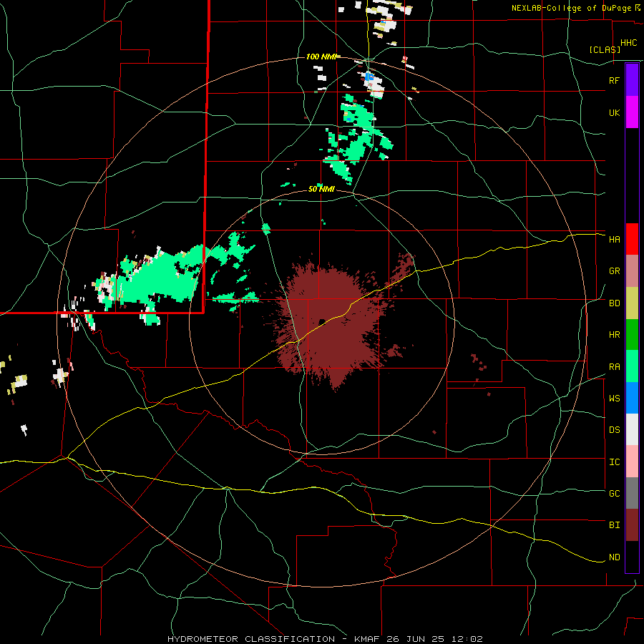
Task: Click the '[CLAS]' units label
Action: click(605, 49)
